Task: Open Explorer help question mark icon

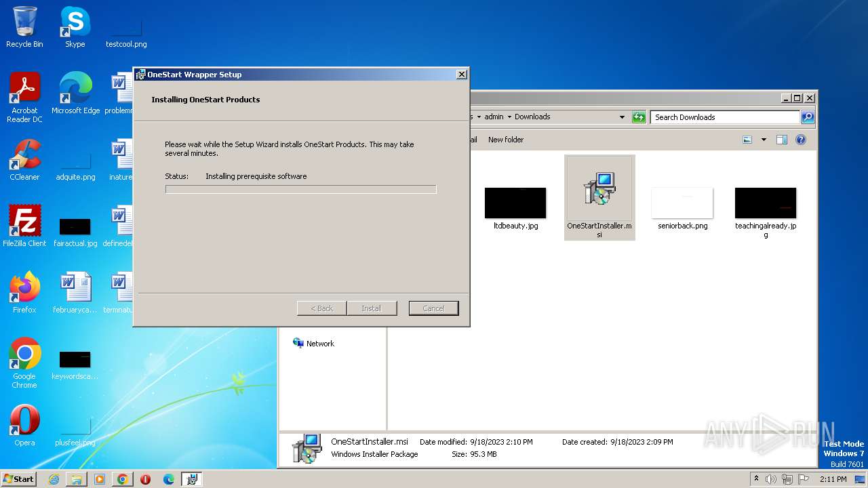Action: (801, 140)
